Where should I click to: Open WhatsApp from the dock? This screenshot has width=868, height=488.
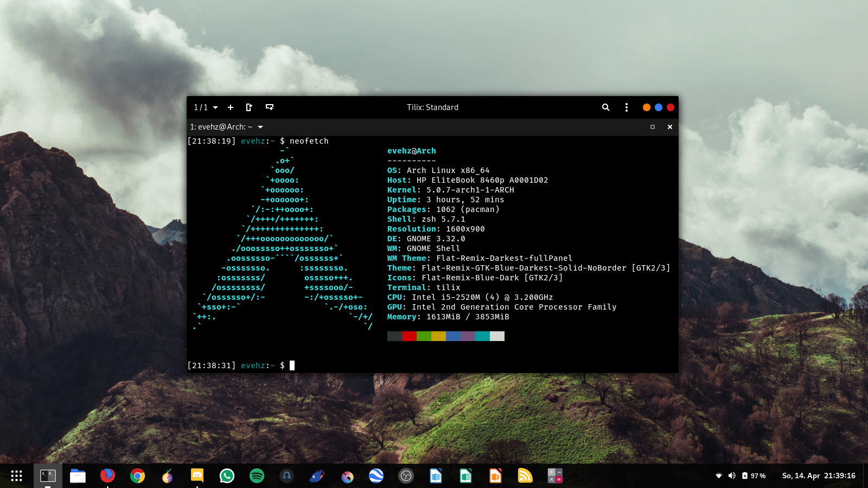point(227,476)
